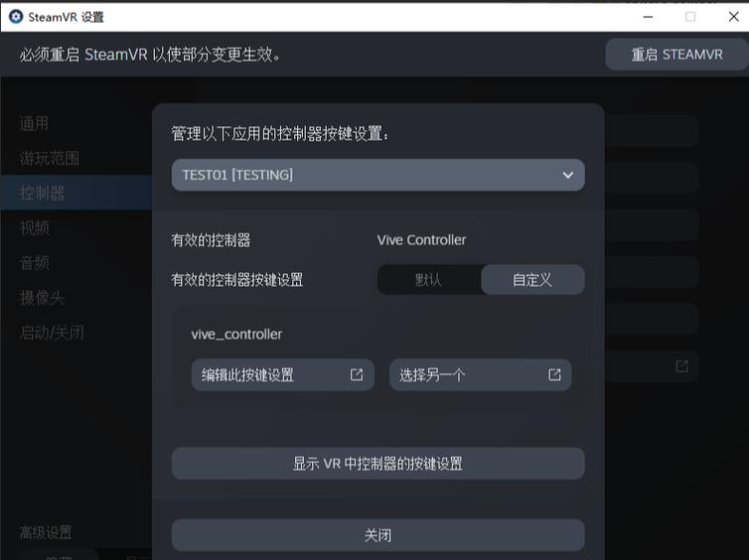Click the vive_controller binding name
The width and height of the screenshot is (749, 560).
[236, 335]
